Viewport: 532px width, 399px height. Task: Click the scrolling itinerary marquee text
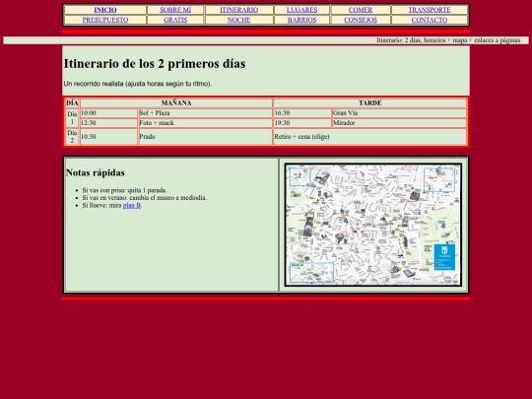click(x=448, y=40)
